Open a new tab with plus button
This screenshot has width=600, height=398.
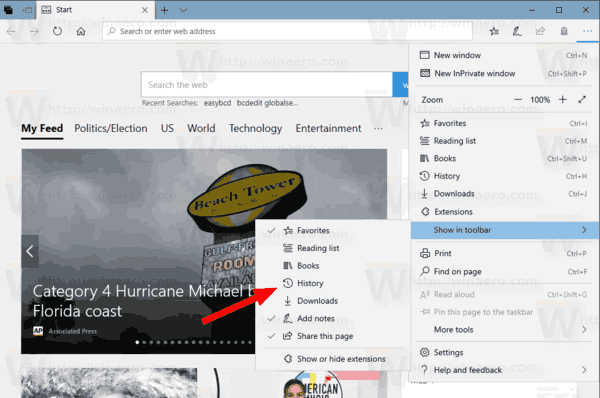[x=165, y=10]
